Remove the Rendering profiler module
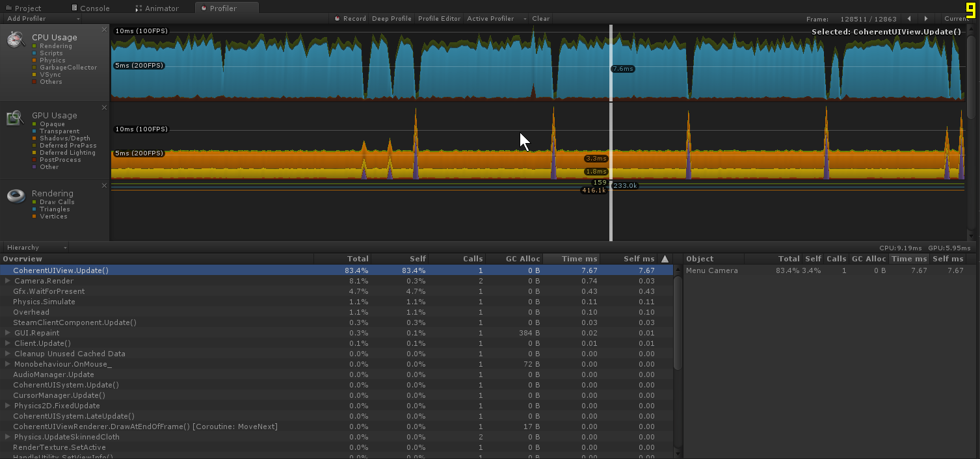The image size is (980, 459). click(104, 186)
